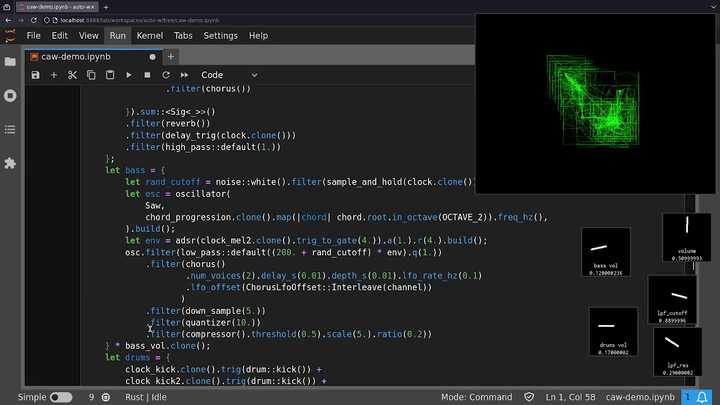Open the Run menu

[x=118, y=36]
